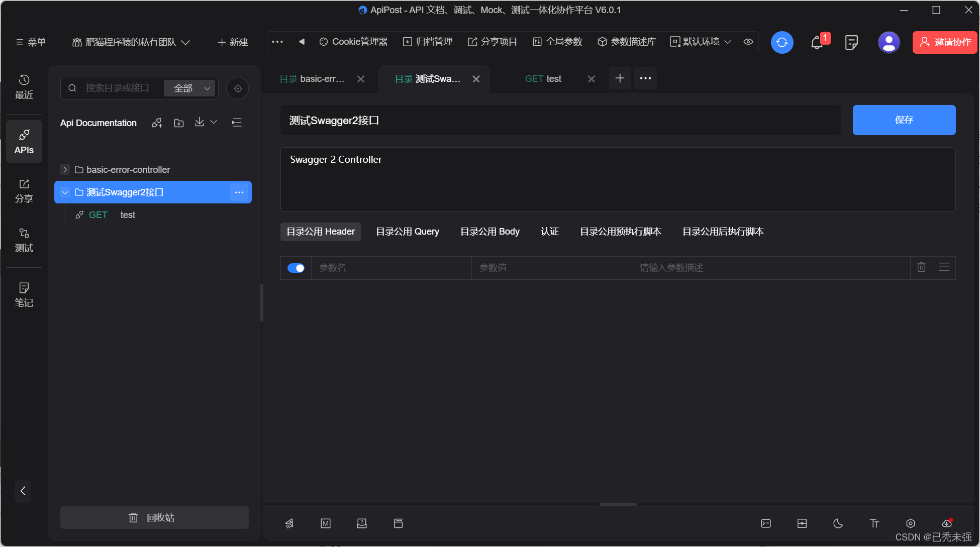This screenshot has height=547, width=980.
Task: Click 分享项目 share project
Action: click(x=493, y=42)
